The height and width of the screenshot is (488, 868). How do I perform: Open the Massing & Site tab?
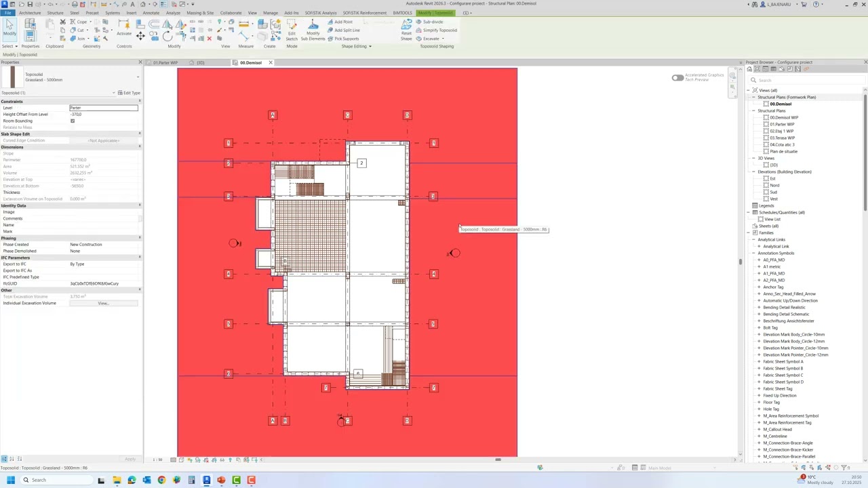(x=200, y=13)
